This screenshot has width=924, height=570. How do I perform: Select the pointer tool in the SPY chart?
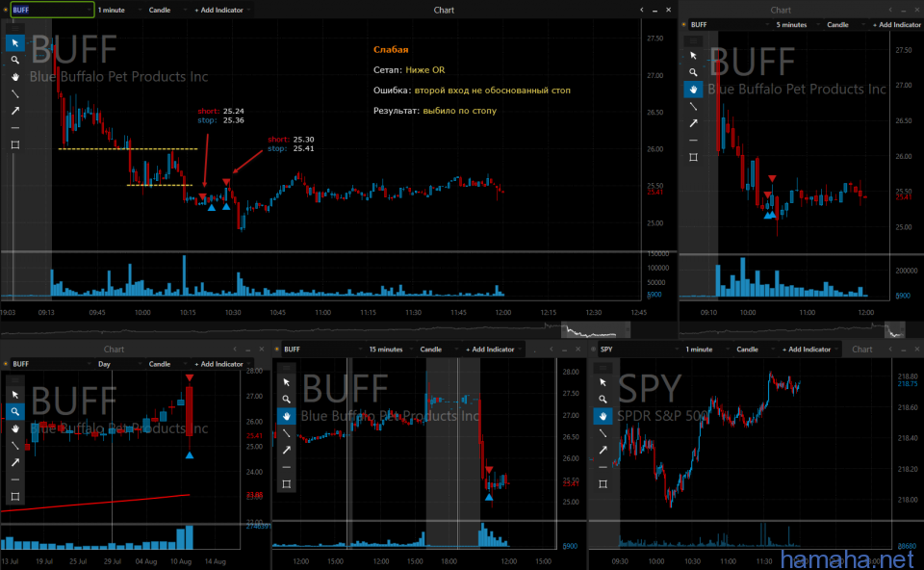tap(603, 382)
